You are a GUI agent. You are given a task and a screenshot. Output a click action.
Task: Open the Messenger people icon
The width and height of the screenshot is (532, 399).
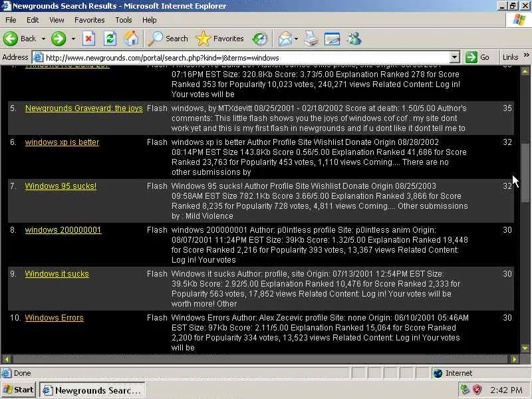(354, 39)
